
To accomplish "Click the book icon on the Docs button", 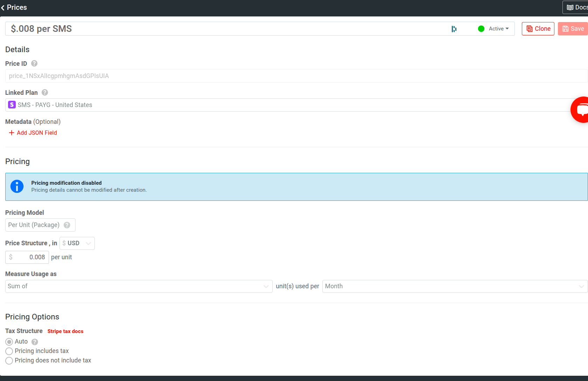I will point(570,7).
